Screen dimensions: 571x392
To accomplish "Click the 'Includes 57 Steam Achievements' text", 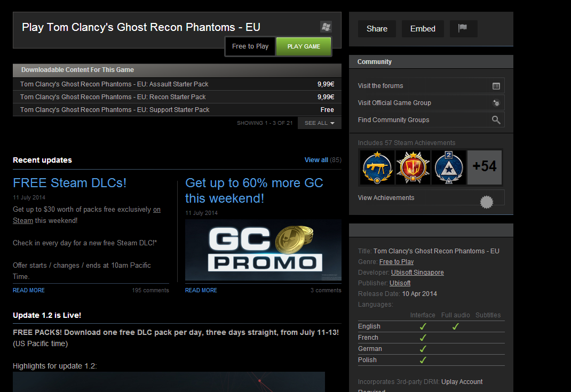I will tap(407, 143).
